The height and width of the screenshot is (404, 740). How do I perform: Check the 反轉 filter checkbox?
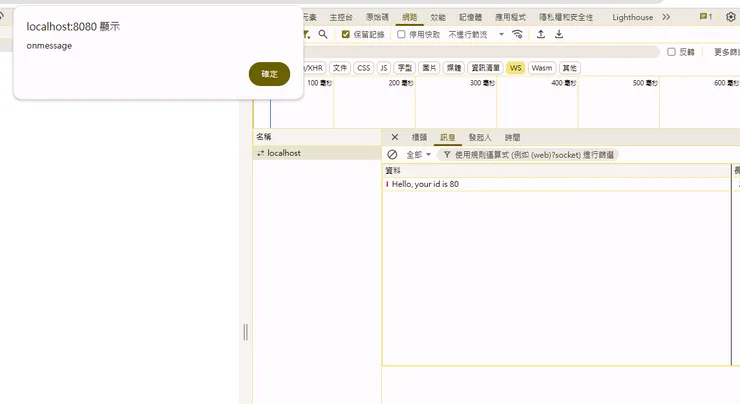click(x=671, y=52)
